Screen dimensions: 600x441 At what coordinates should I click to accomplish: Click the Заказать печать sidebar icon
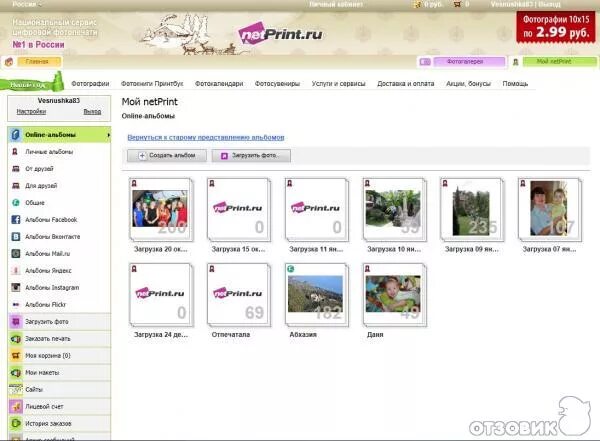point(16,339)
